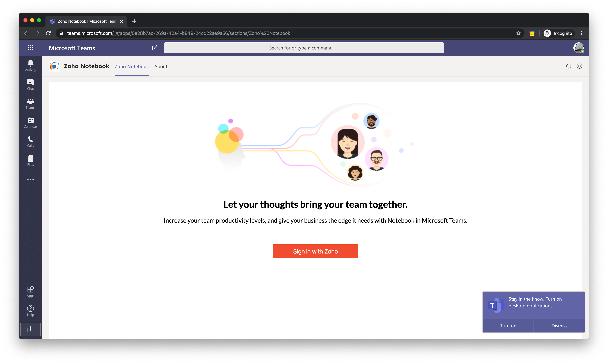Expand more apps ellipsis in sidebar
This screenshot has width=608, height=364.
(x=30, y=179)
